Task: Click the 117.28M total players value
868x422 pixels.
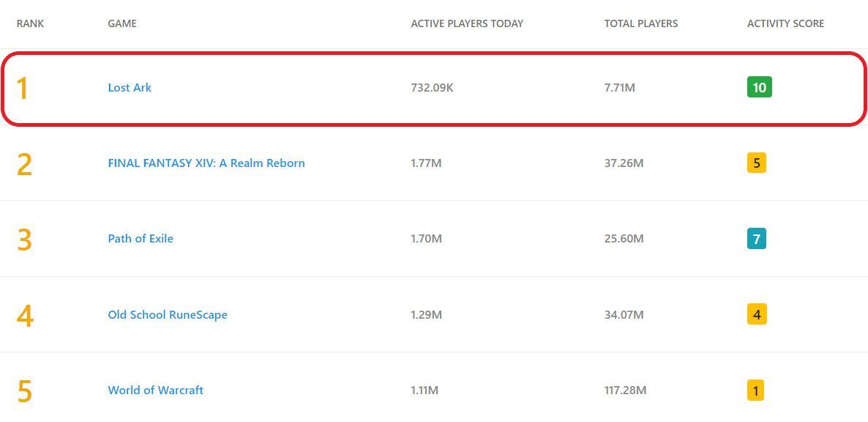Action: coord(625,390)
